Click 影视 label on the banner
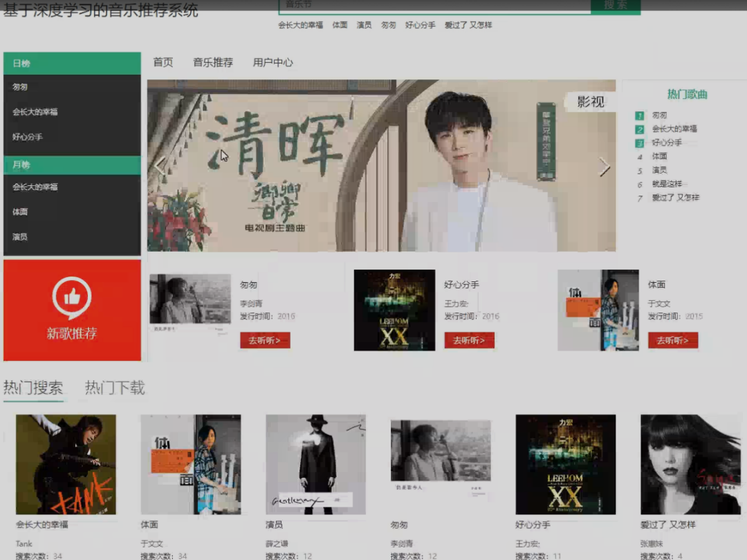 click(x=590, y=102)
